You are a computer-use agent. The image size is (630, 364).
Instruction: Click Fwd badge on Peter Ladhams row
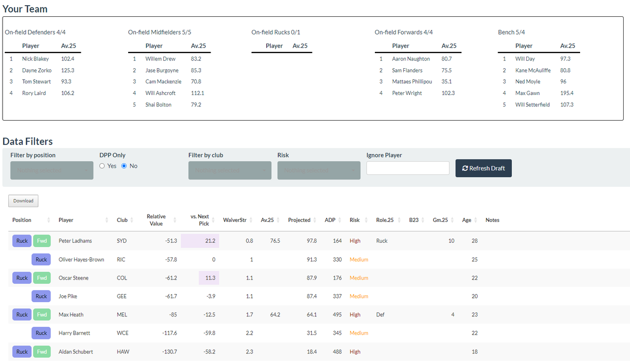point(42,241)
